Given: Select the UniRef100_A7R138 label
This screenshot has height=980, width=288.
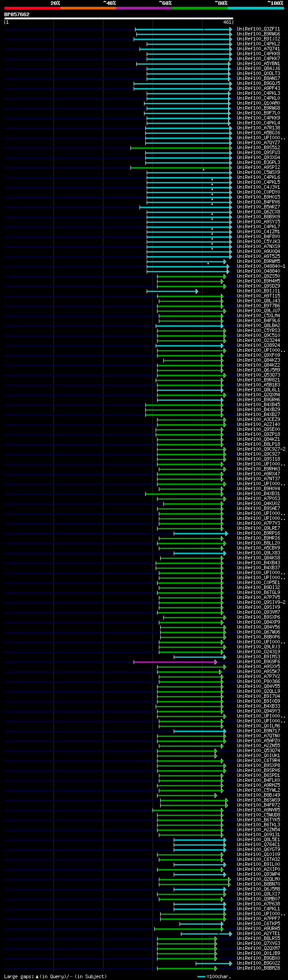Looking at the screenshot, I should point(258,128).
